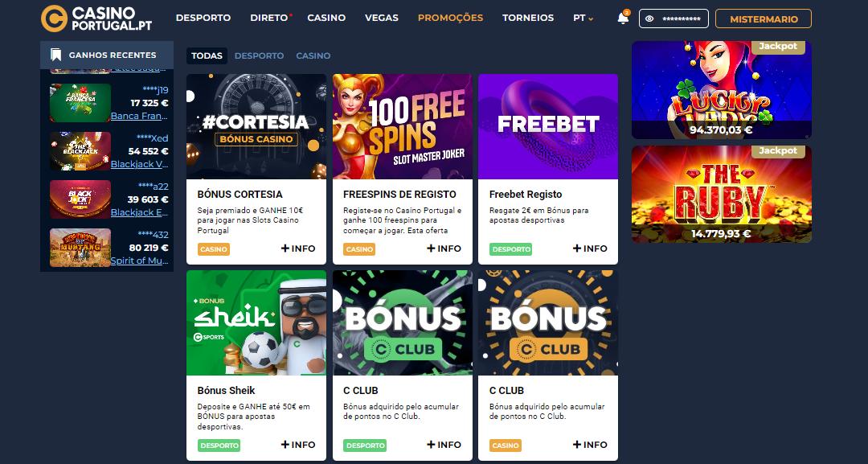Viewport: 868px width, 464px height.
Task: Select the Desporto promotions filter tab
Action: tap(259, 55)
